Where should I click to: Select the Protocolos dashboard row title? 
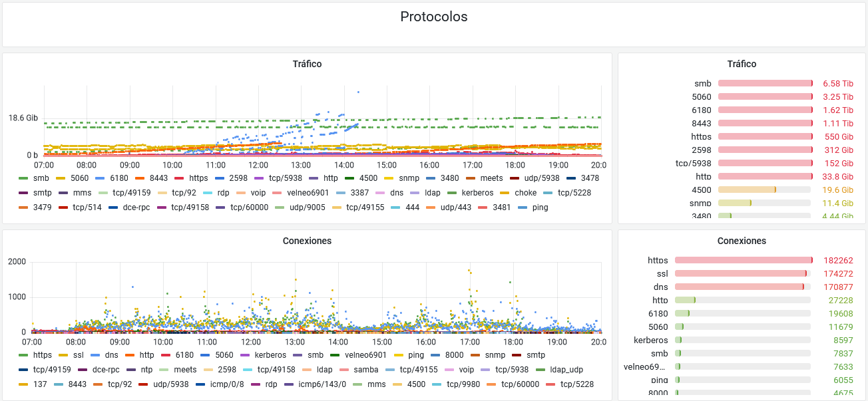pos(433,17)
